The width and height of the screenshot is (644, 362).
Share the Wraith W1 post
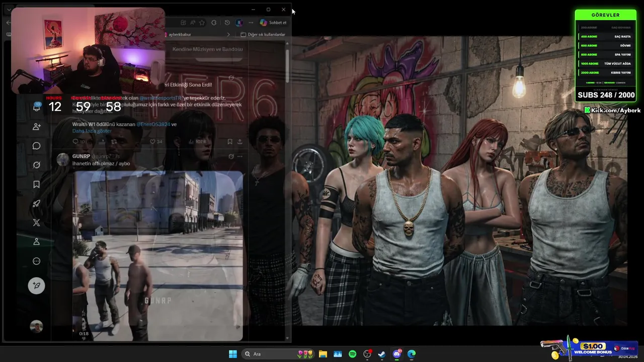click(239, 142)
